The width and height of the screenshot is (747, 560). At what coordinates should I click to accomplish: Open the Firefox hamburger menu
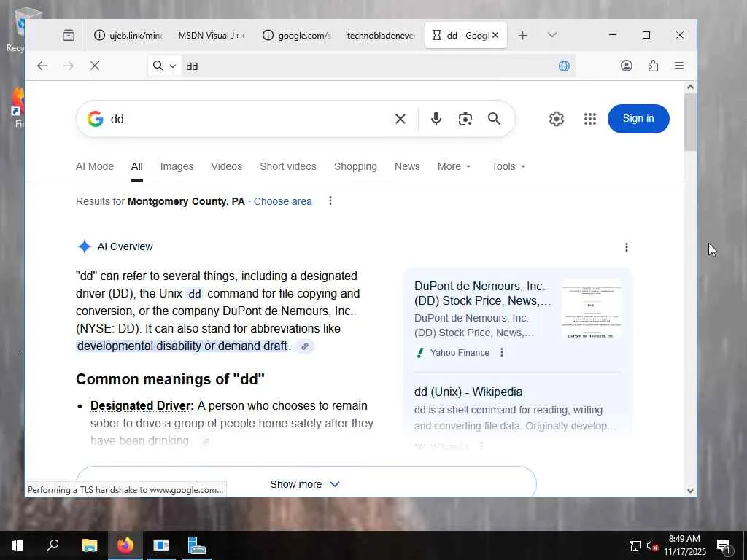click(x=679, y=66)
